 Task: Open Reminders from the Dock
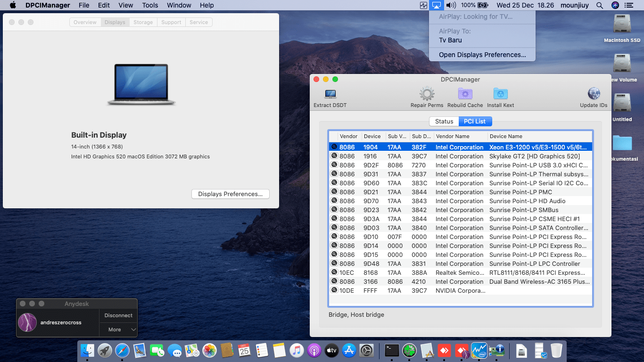pos(262,350)
